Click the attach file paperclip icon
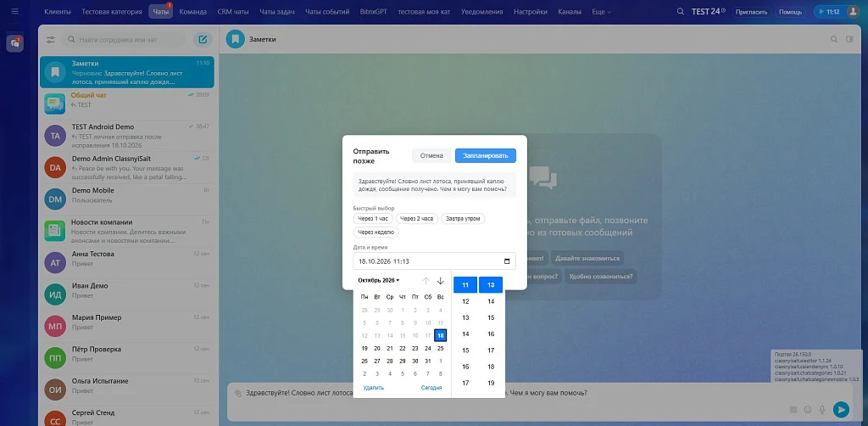868x426 pixels. tap(238, 393)
